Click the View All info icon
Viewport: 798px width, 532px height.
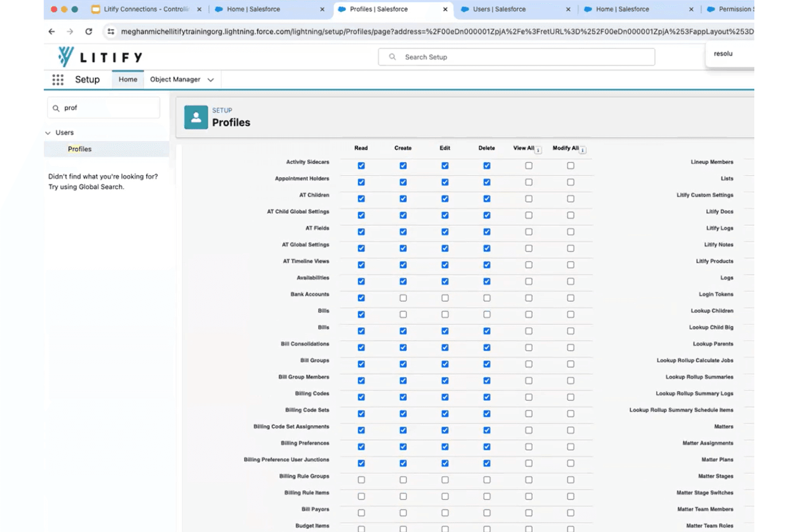point(538,150)
